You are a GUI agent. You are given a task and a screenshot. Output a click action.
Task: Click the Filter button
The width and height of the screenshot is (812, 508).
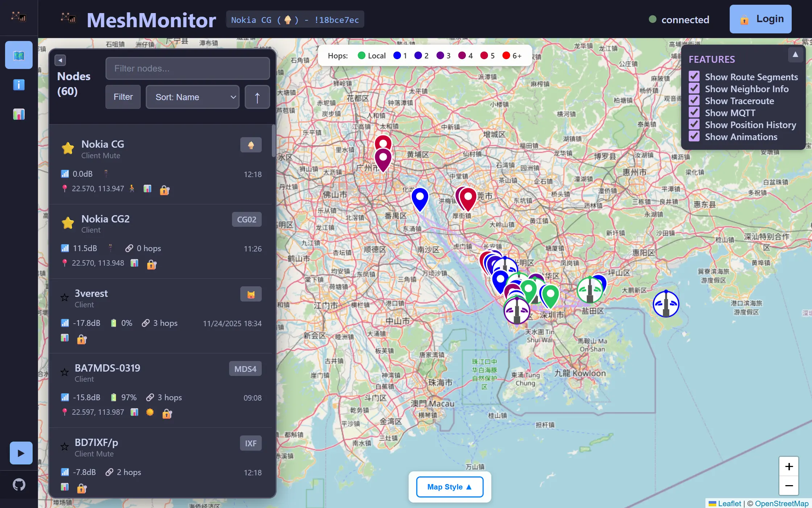[123, 97]
